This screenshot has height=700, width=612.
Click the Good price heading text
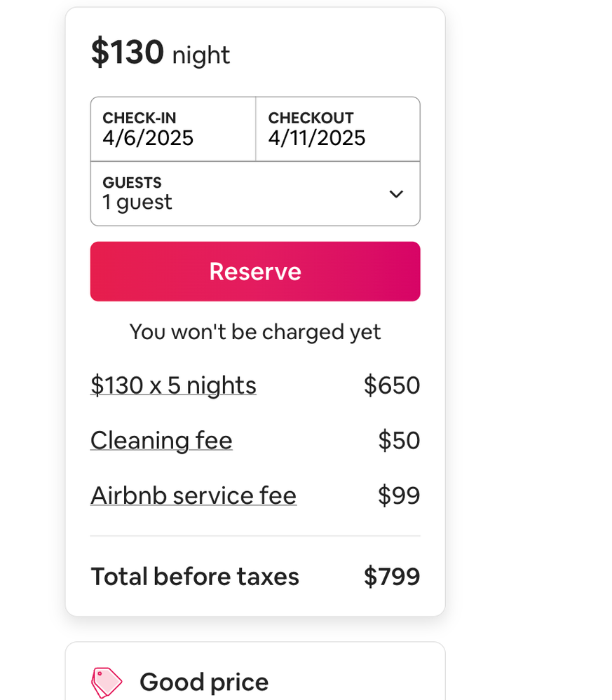click(204, 682)
